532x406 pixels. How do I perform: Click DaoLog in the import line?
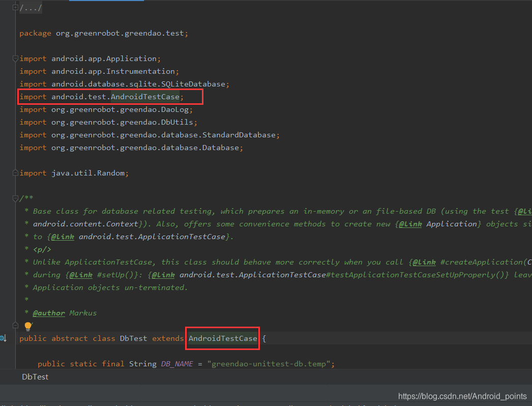[x=175, y=110]
